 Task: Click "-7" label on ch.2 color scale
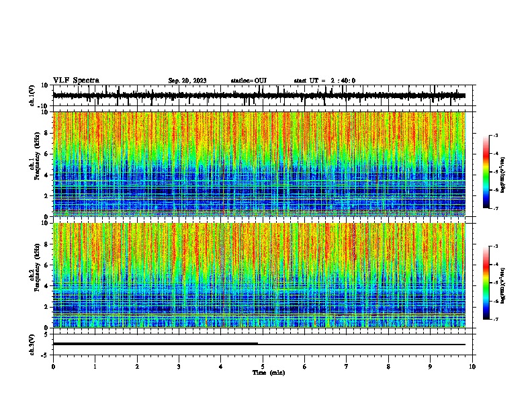click(x=496, y=320)
